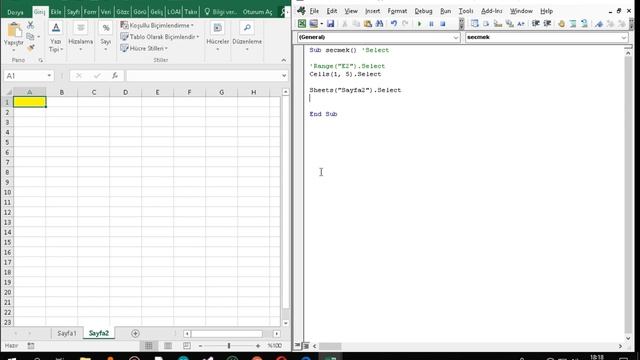
Task: Collapse the Excel ribbon
Action: point(284,60)
